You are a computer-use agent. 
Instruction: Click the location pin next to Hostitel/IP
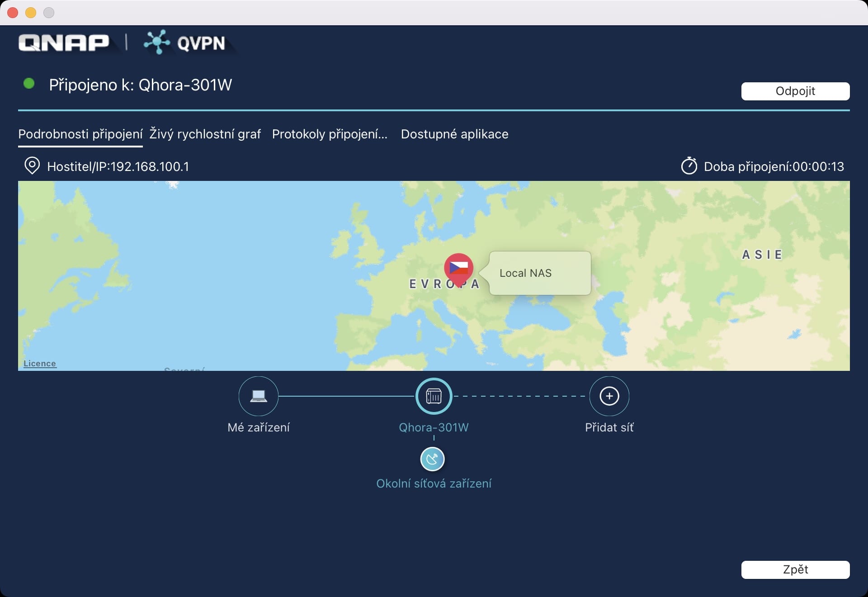pos(32,166)
